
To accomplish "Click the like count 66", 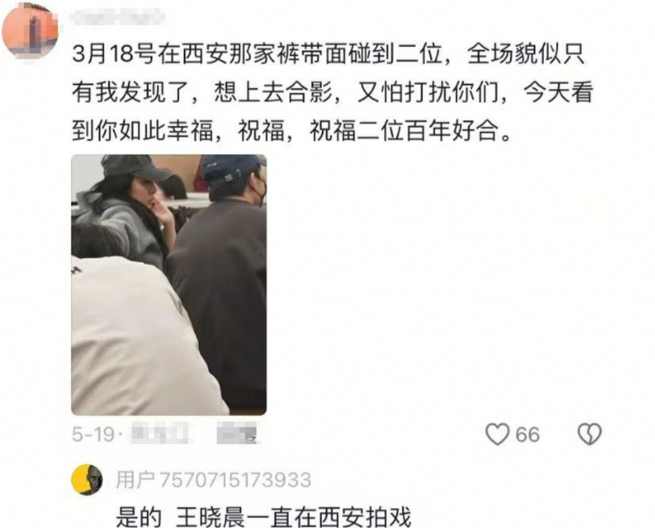I will tap(527, 434).
